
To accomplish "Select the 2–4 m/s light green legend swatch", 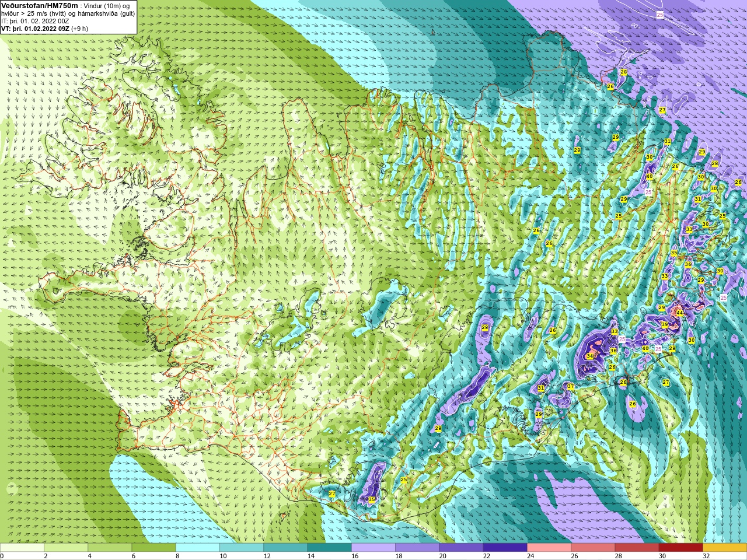I will pos(66,548).
